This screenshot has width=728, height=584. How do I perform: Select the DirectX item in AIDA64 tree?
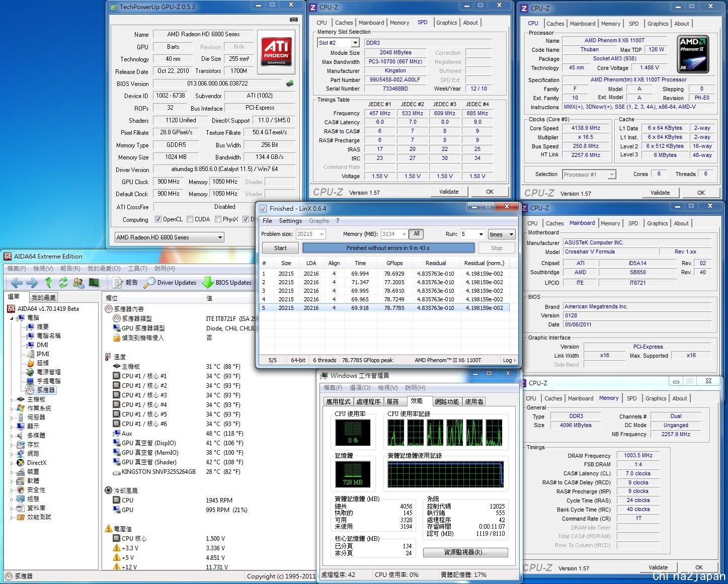pos(32,463)
